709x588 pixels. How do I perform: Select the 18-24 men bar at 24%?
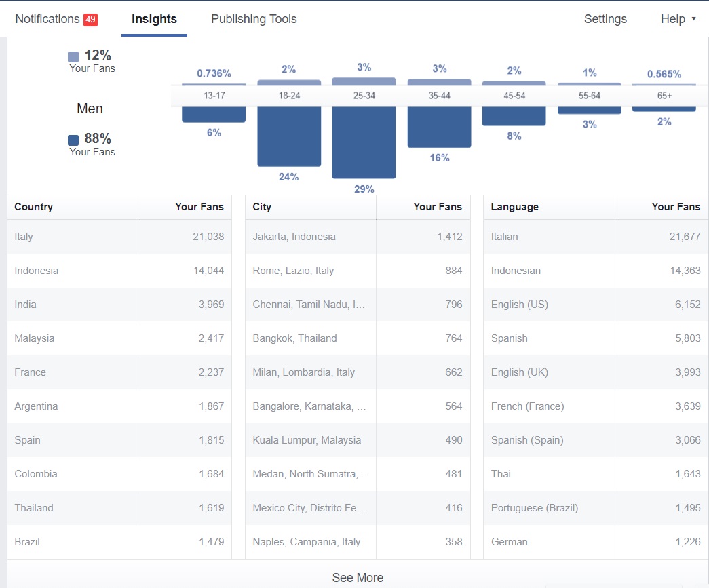tap(289, 136)
